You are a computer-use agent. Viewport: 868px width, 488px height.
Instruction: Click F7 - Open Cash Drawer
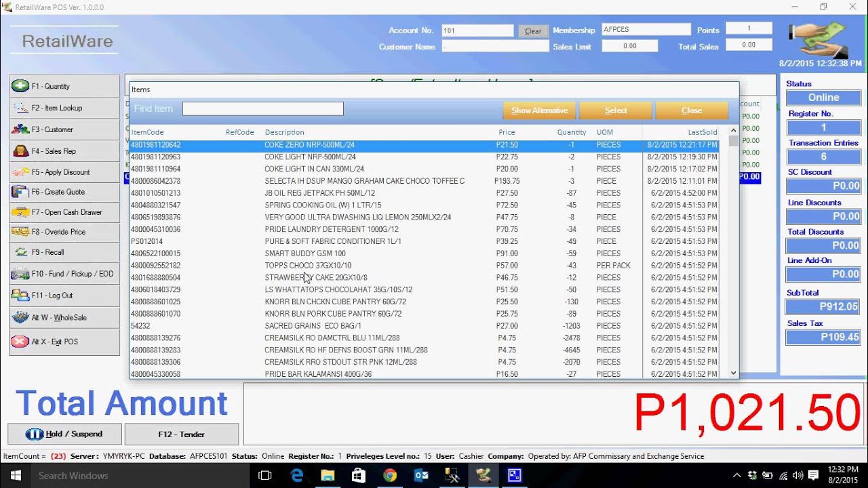pos(64,212)
